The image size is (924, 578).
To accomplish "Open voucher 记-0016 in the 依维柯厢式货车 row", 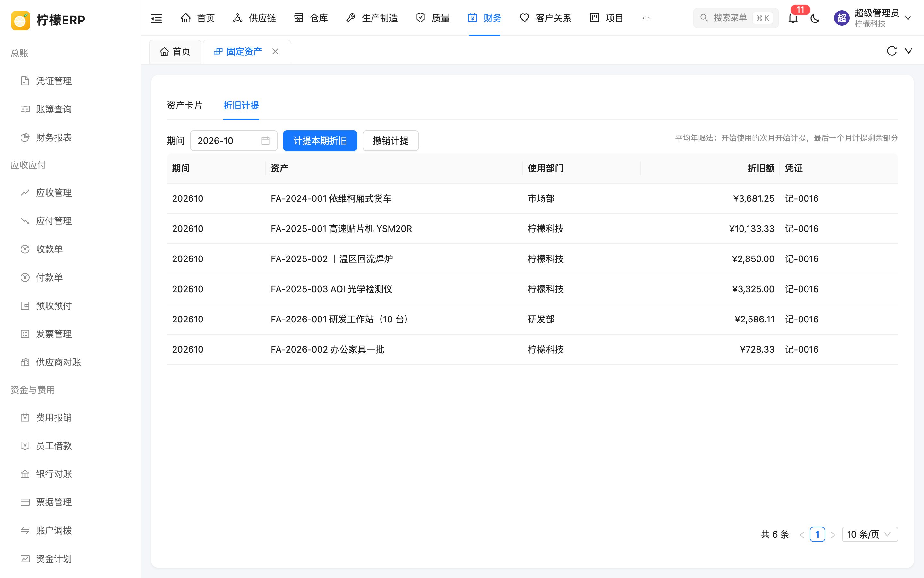I will click(x=801, y=198).
